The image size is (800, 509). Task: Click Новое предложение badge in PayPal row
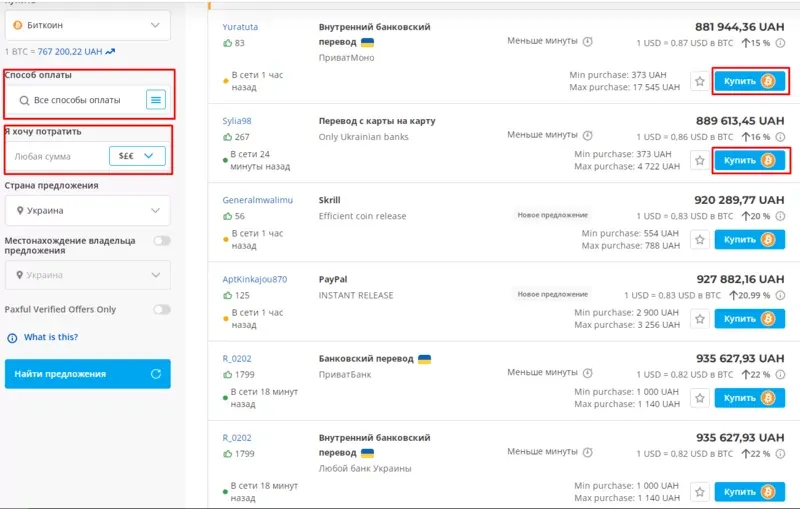pyautogui.click(x=553, y=294)
